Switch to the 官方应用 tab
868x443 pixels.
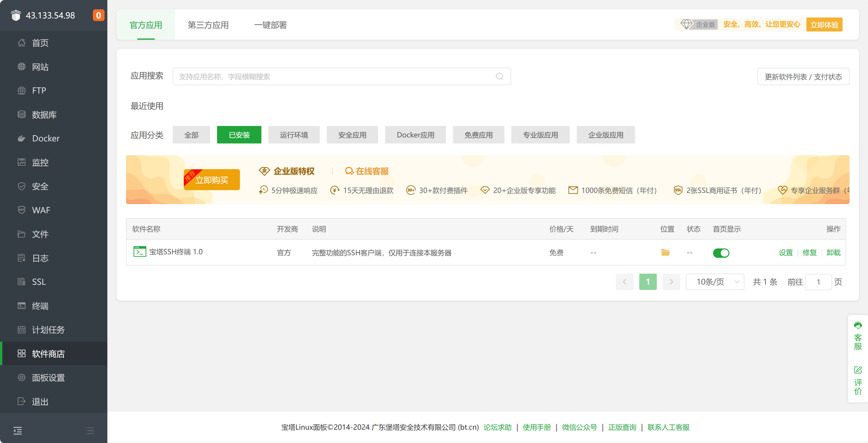[x=146, y=25]
